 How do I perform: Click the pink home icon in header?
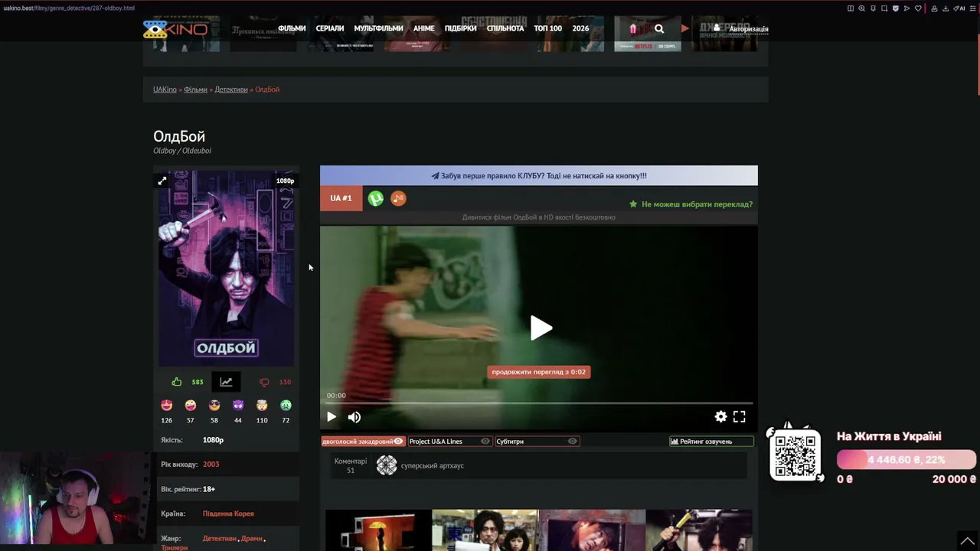point(633,29)
